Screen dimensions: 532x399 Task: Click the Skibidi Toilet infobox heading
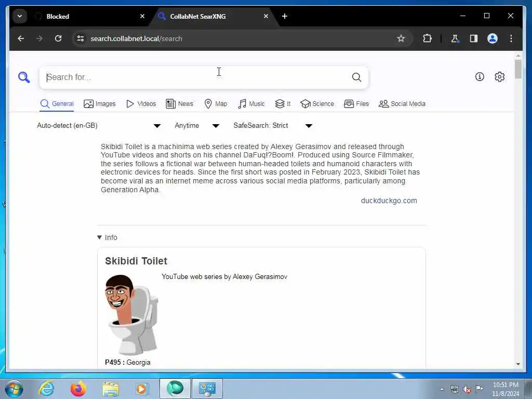[x=136, y=261]
